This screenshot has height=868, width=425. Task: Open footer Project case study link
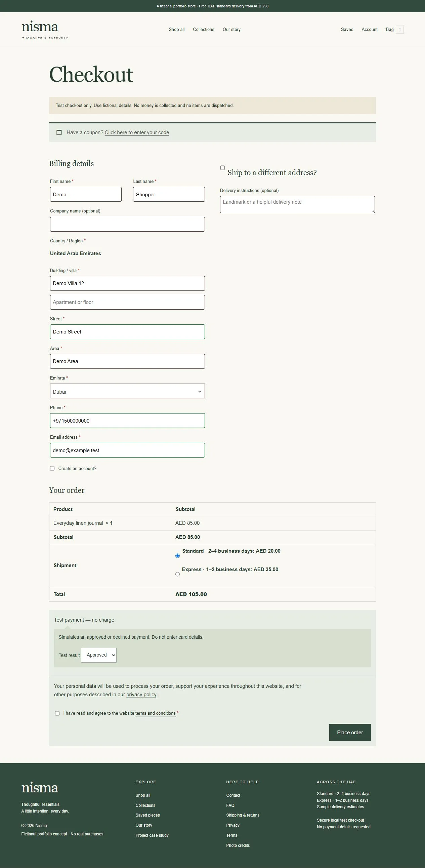click(x=152, y=835)
